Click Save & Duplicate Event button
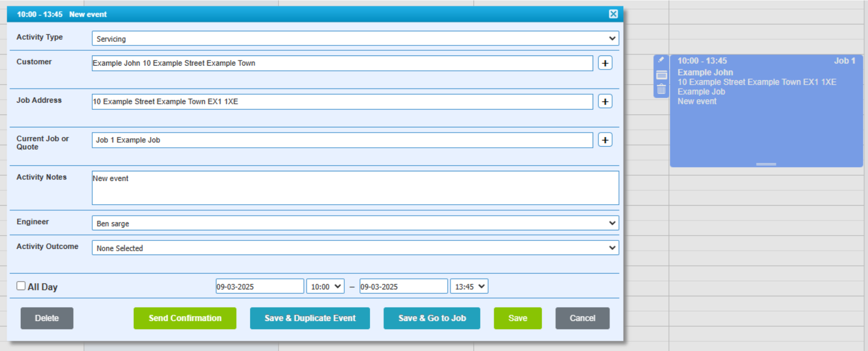The width and height of the screenshot is (868, 351). click(310, 318)
